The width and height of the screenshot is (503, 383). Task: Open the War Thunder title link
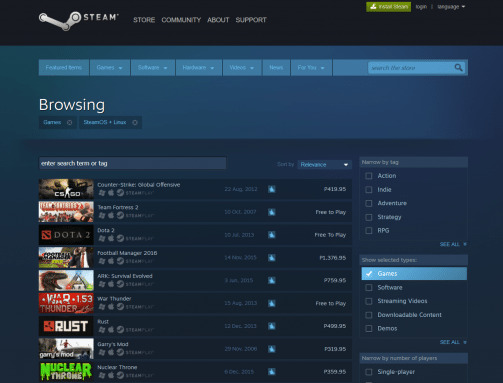pyautogui.click(x=114, y=299)
